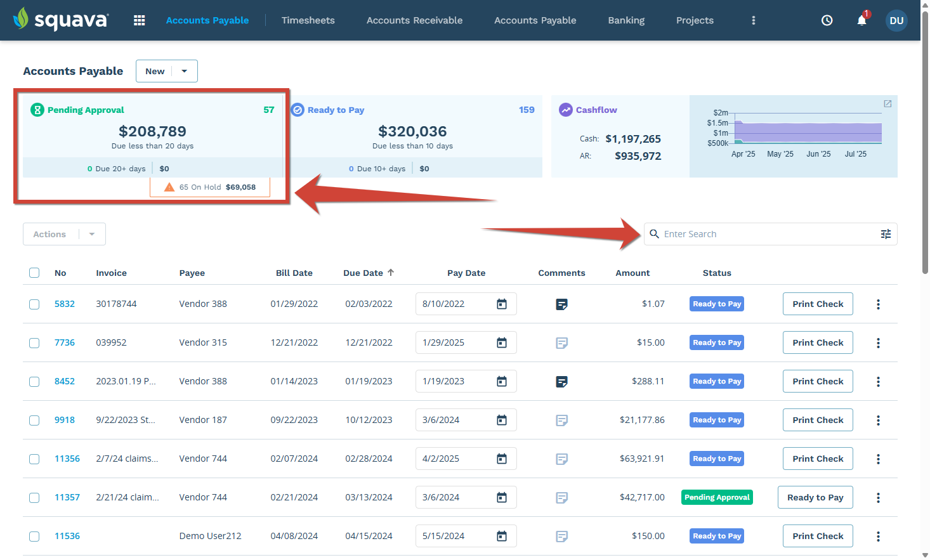
Task: Click the New button
Action: coord(155,71)
